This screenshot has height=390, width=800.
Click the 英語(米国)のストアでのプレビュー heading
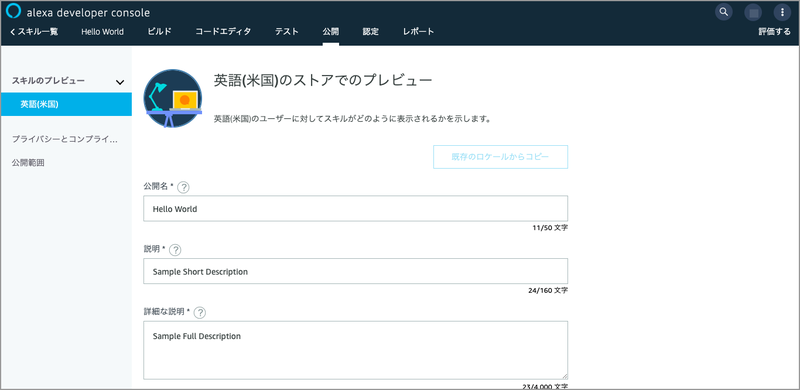point(323,81)
